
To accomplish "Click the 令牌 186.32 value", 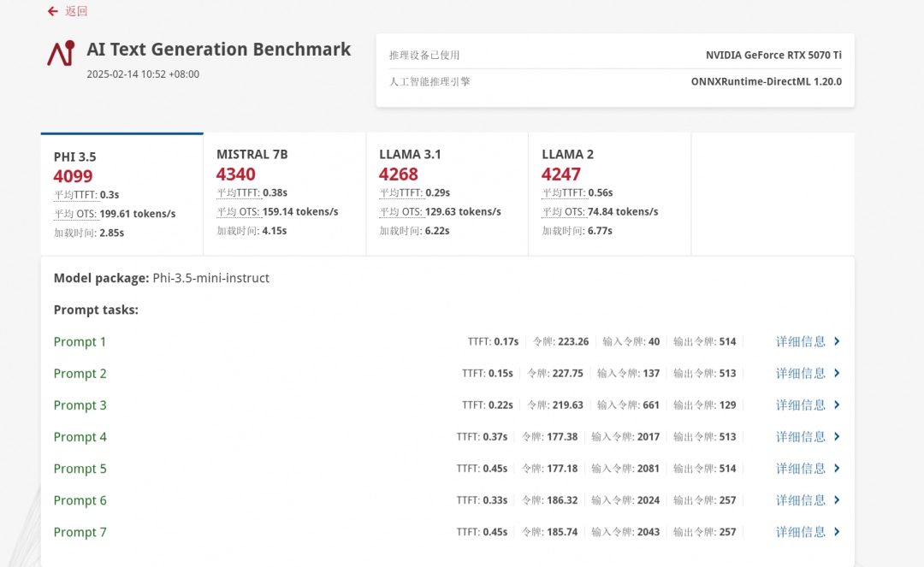I will [562, 500].
